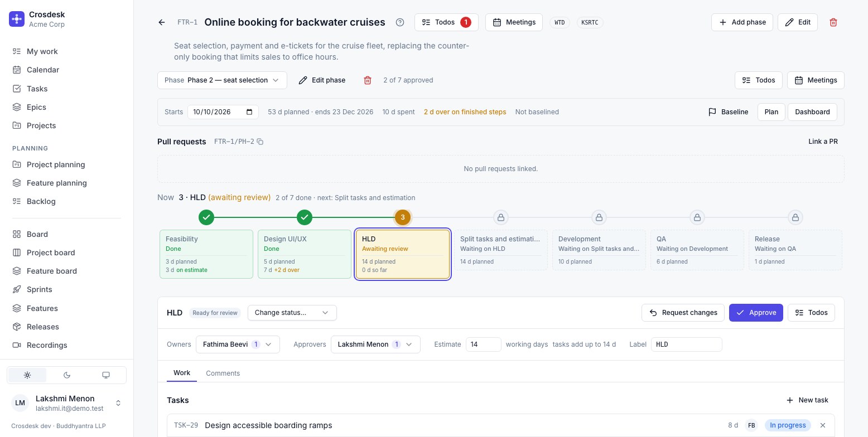868x437 pixels.
Task: Click the back arrow beside FTR-1
Action: [x=162, y=22]
